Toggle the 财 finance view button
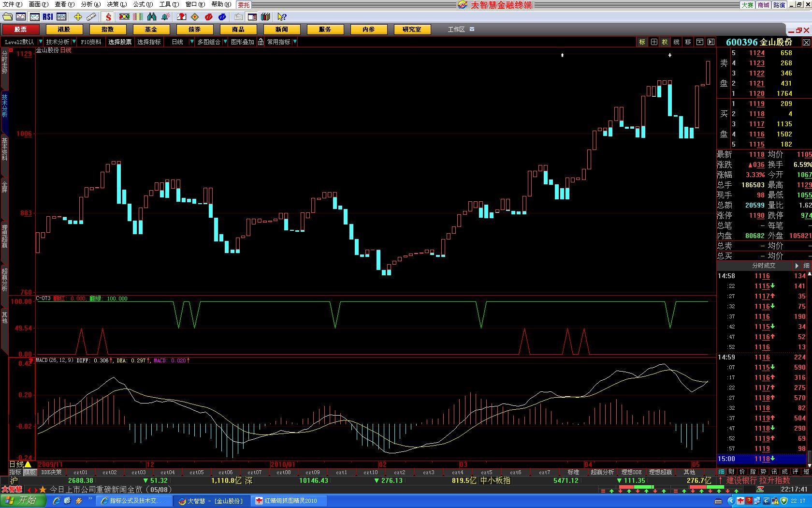Viewport: 812px width, 508px height. [732, 472]
